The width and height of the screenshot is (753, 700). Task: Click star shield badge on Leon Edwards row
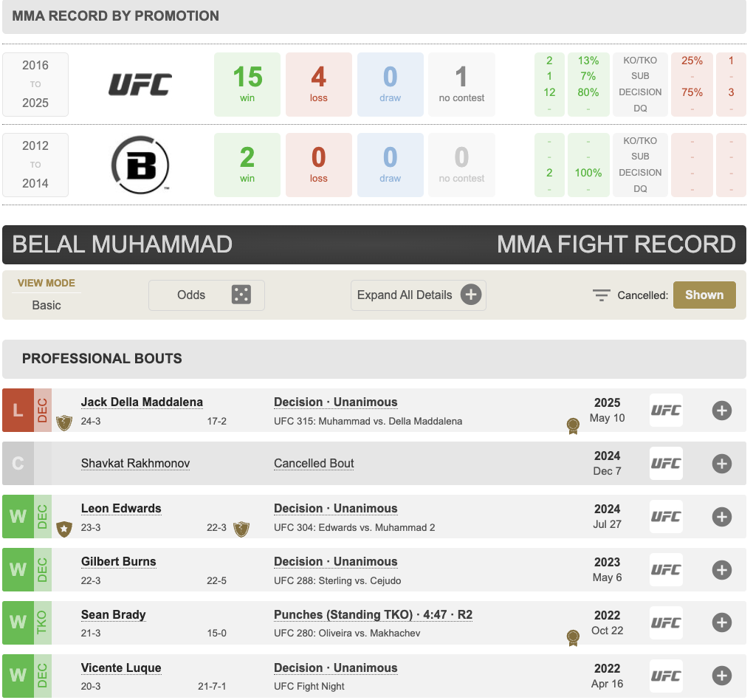[x=64, y=529]
